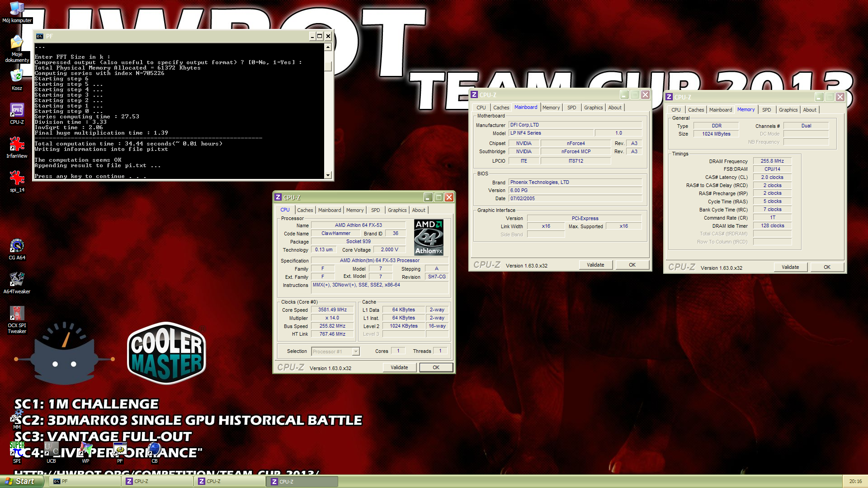Click the system tray clock showing 20:16
This screenshot has height=488, width=868.
click(x=855, y=482)
